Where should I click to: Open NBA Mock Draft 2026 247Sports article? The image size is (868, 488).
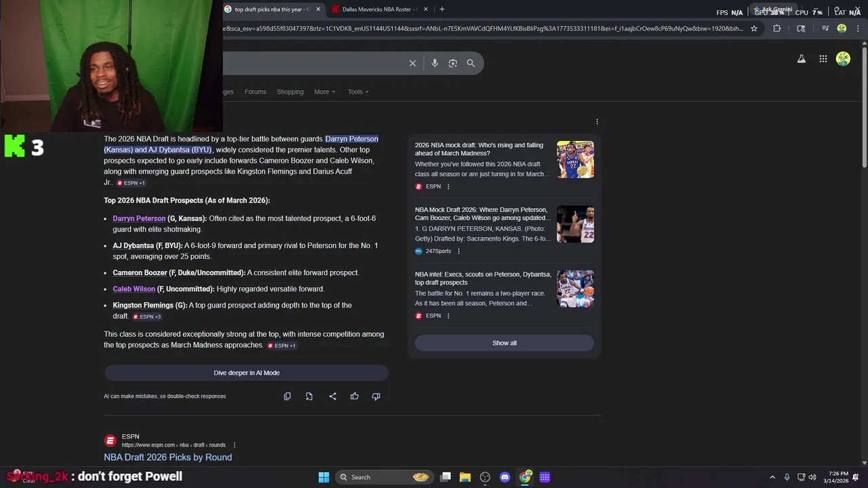481,214
